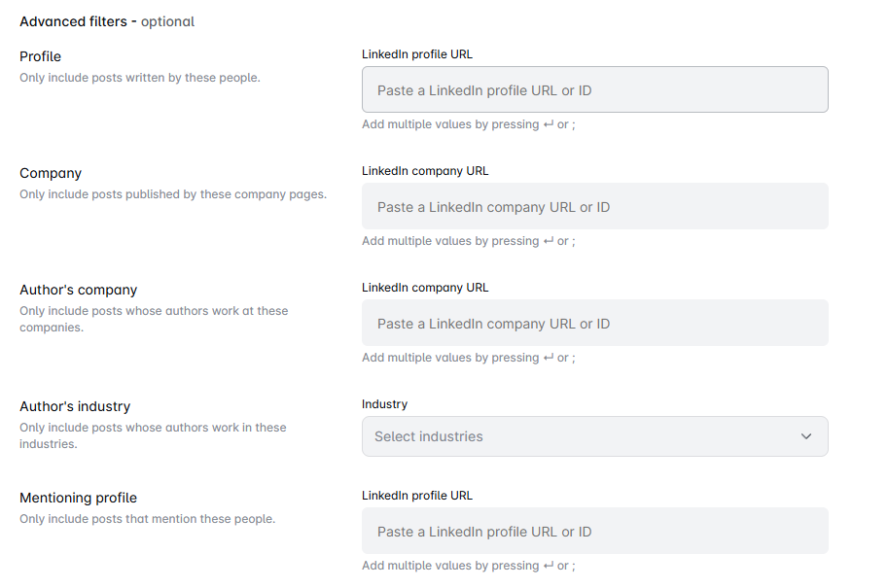The width and height of the screenshot is (888, 588).
Task: Click enter-key icon hint below Mentioning profile input
Action: click(549, 566)
